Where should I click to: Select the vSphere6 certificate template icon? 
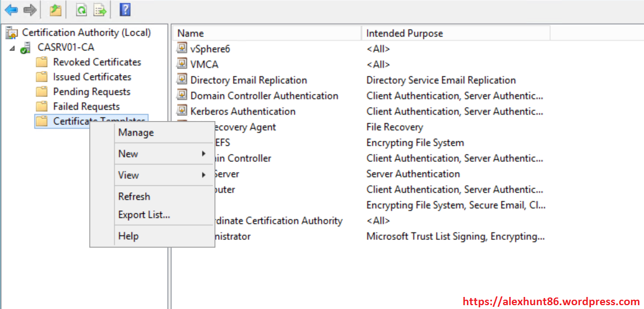click(182, 49)
